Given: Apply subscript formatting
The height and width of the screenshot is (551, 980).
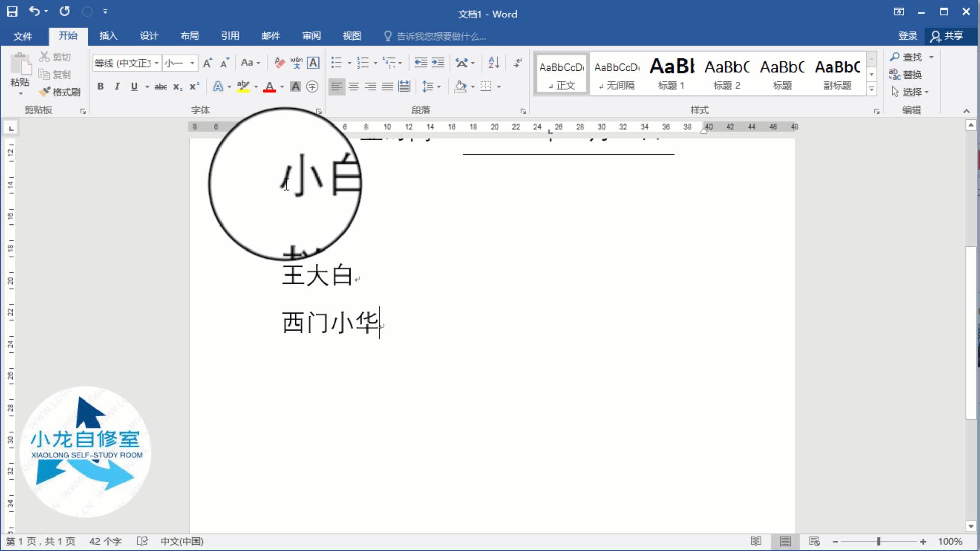Looking at the screenshot, I should [x=177, y=87].
